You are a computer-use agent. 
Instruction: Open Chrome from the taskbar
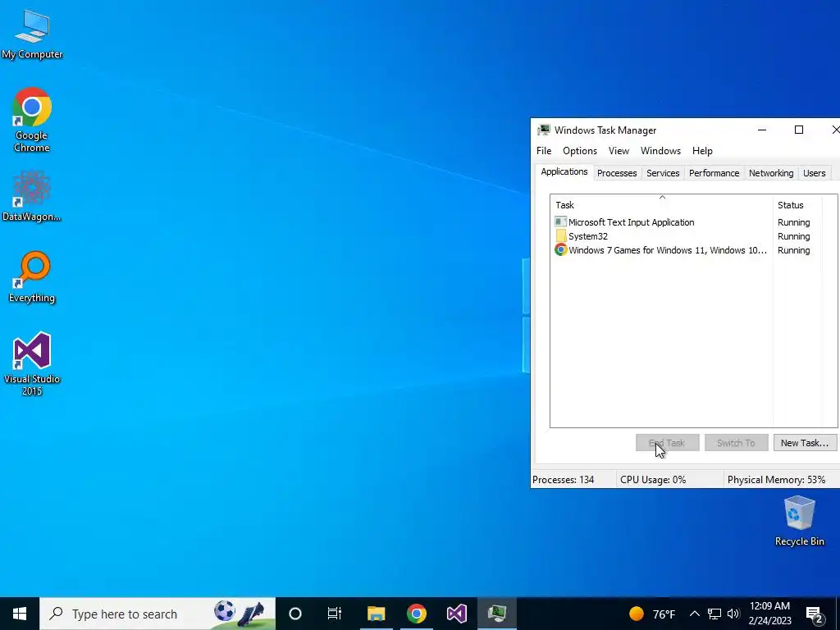point(416,614)
